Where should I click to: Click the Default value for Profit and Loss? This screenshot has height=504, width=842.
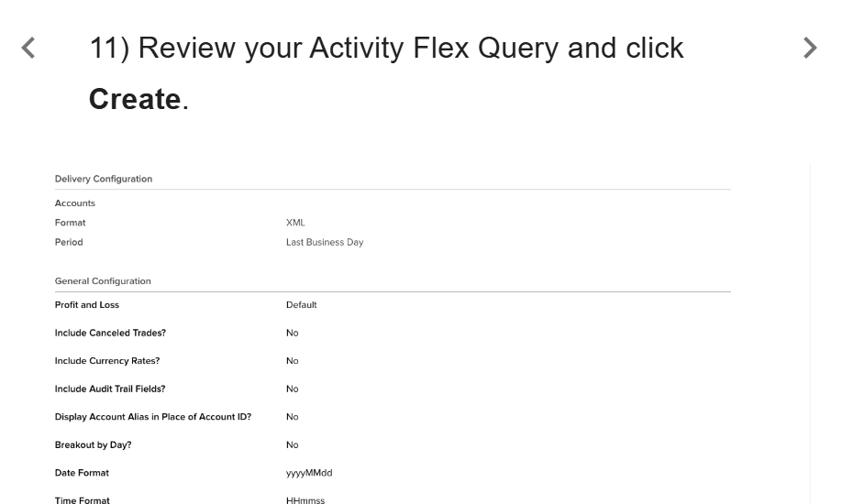301,305
